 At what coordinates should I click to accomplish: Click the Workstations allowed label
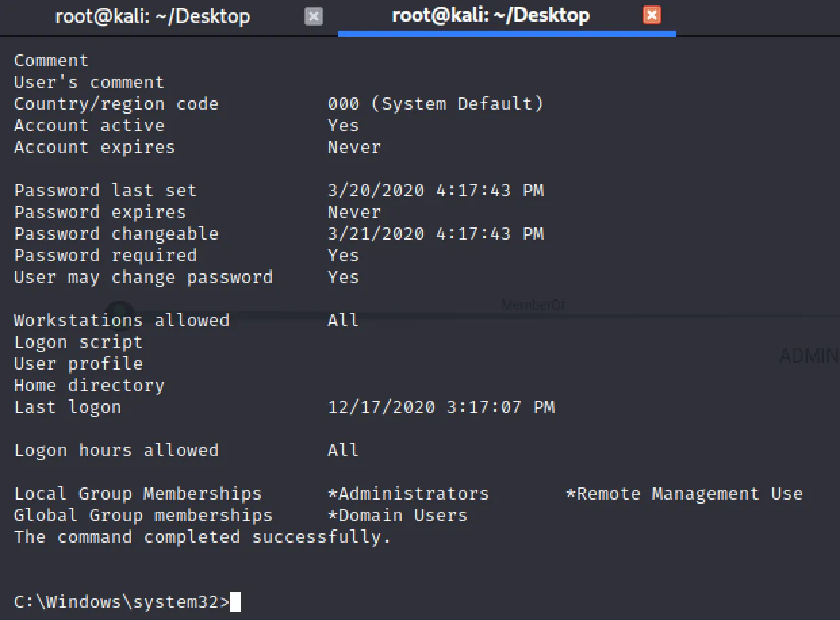point(122,320)
